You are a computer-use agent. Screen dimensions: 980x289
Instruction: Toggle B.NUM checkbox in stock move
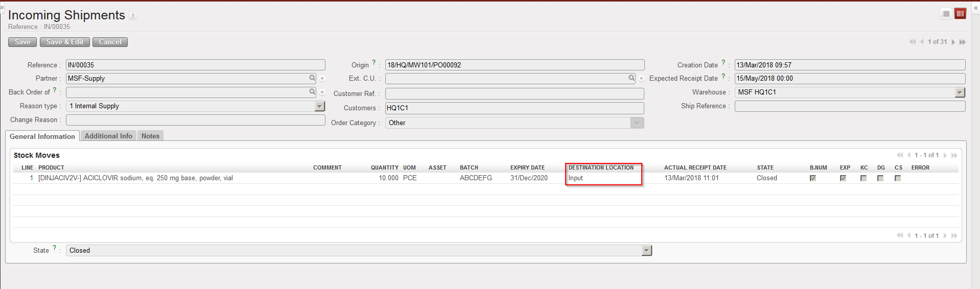point(812,178)
